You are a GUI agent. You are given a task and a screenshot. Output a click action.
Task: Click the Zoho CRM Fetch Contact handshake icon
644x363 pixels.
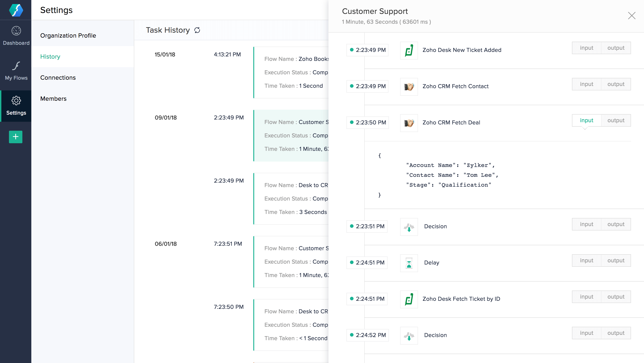(x=409, y=87)
